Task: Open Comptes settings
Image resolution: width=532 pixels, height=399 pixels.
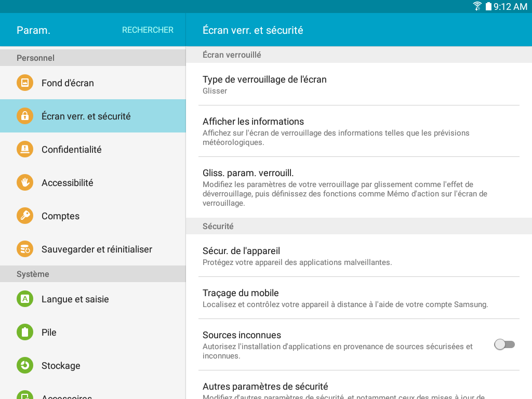Action: [x=93, y=216]
